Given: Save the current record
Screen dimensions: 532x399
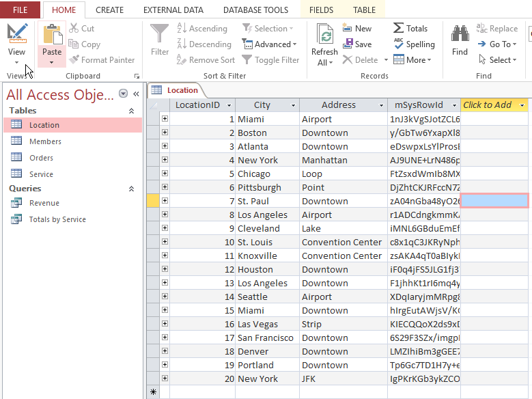Looking at the screenshot, I should tap(357, 44).
